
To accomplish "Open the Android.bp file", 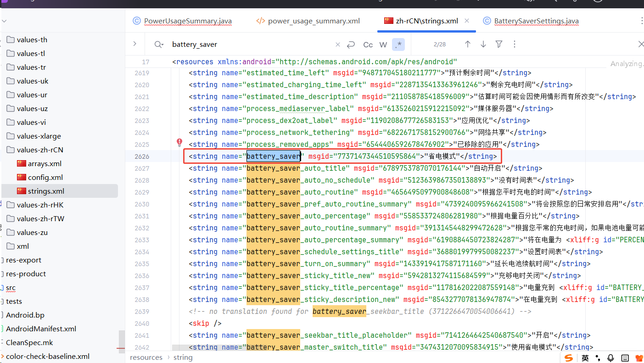I will [x=25, y=315].
